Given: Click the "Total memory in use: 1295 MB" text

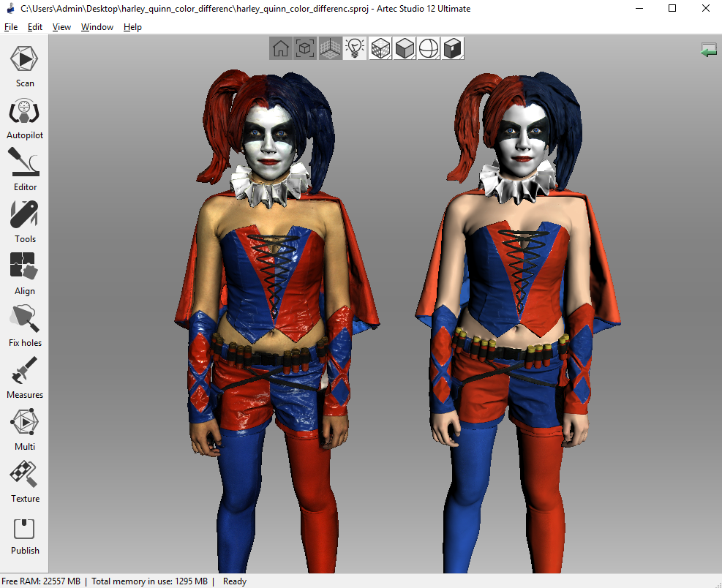Looking at the screenshot, I should (150, 581).
